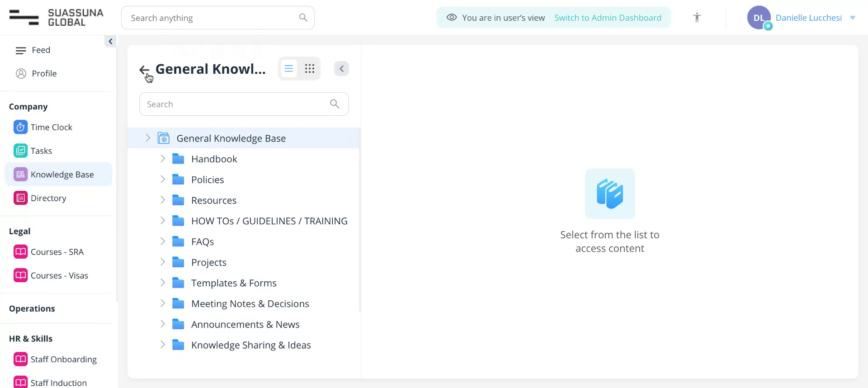Viewport: 868px width, 388px height.
Task: Expand the Resources folder chevron
Action: click(163, 200)
